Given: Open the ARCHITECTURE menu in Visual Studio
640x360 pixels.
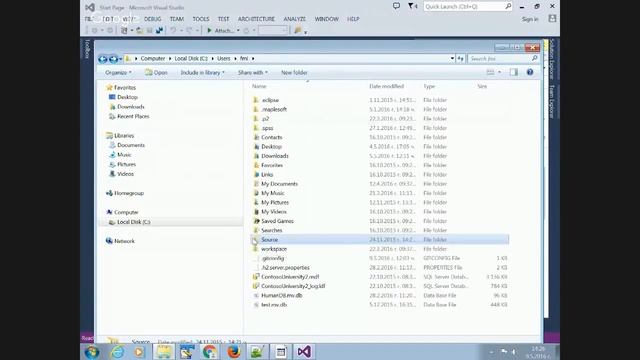Looking at the screenshot, I should pyautogui.click(x=256, y=19).
